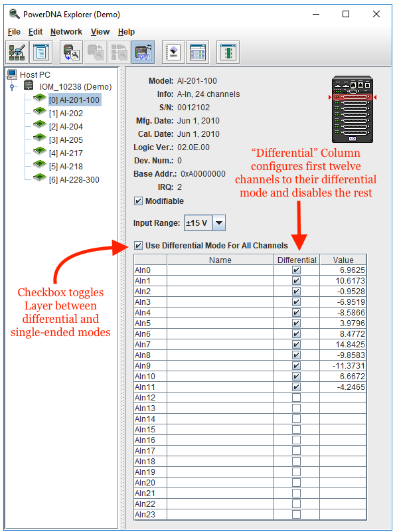The width and height of the screenshot is (397, 532).
Task: Click the Name cell for AIn14
Action: pyautogui.click(x=220, y=418)
